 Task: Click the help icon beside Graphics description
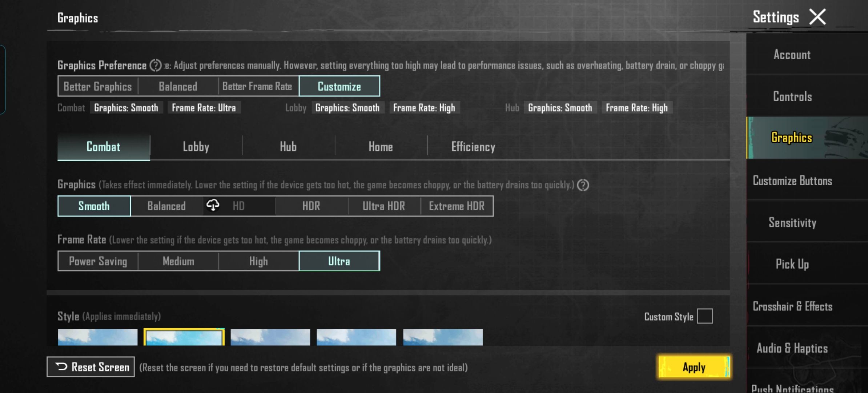click(x=583, y=185)
